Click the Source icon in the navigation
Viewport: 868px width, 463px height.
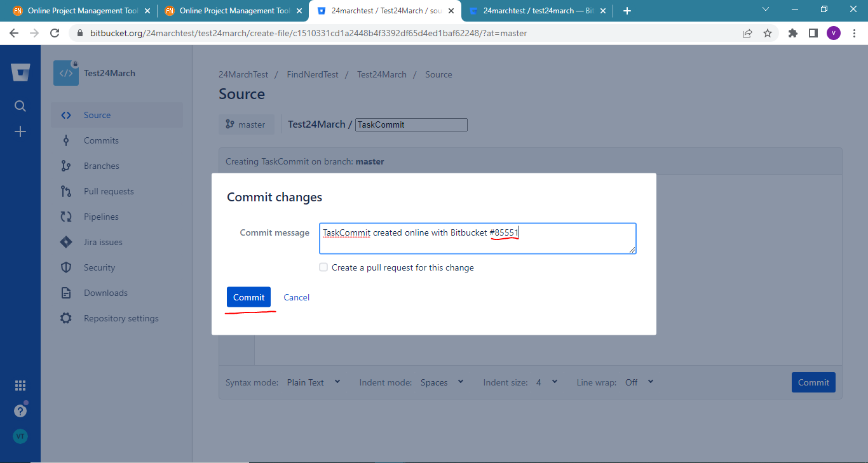[x=66, y=115]
